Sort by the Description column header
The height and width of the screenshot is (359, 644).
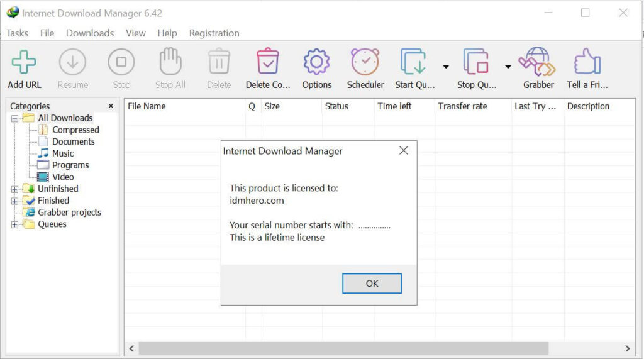pyautogui.click(x=599, y=106)
